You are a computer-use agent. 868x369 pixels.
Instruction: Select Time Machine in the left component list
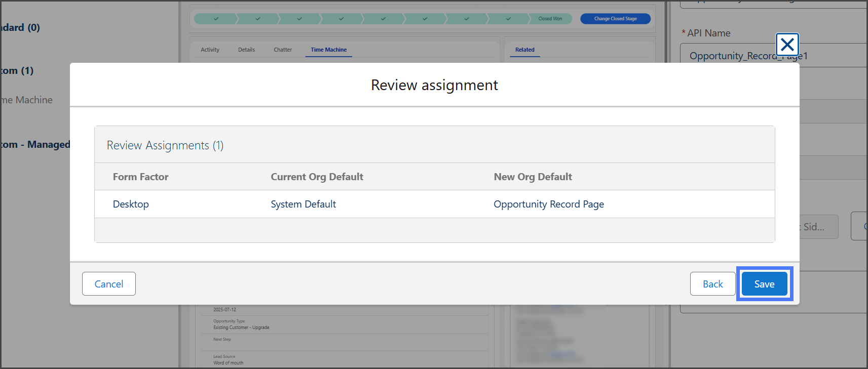point(28,100)
